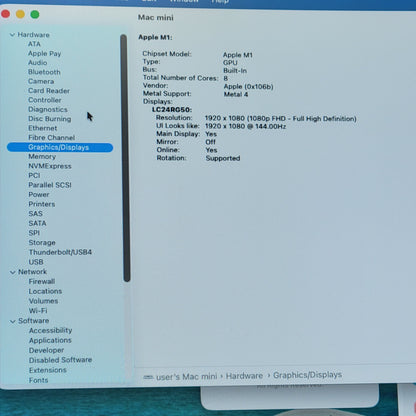Select SATA in the sidebar
This screenshot has height=416, width=416.
coord(37,223)
